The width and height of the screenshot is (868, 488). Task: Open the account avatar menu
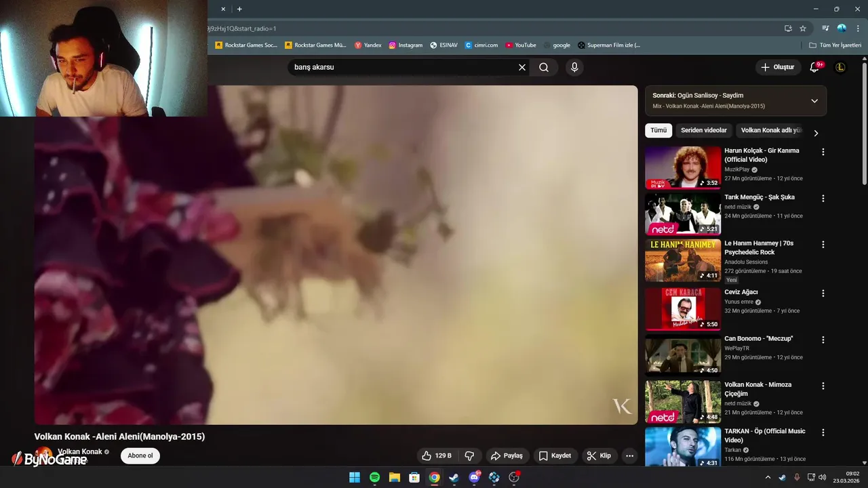tap(840, 67)
